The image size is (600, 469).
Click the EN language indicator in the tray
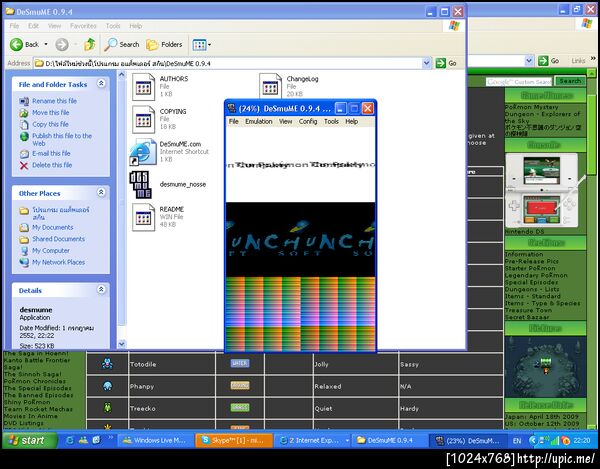tap(517, 441)
